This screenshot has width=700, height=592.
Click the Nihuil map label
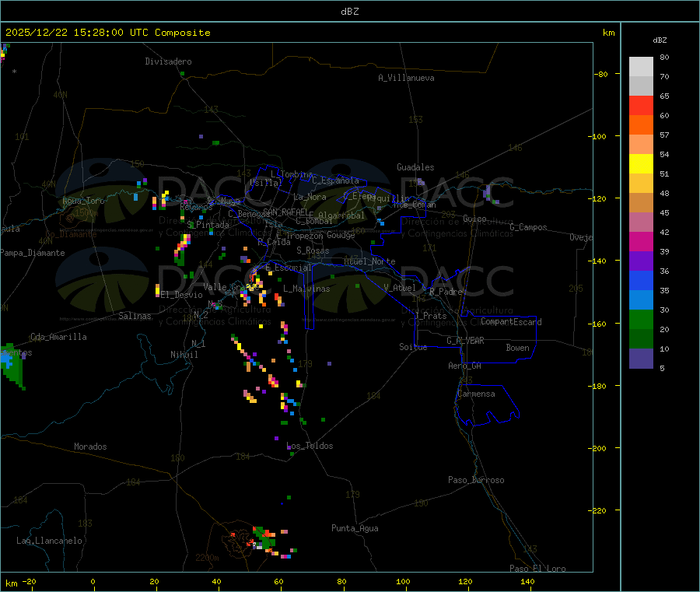pos(184,355)
